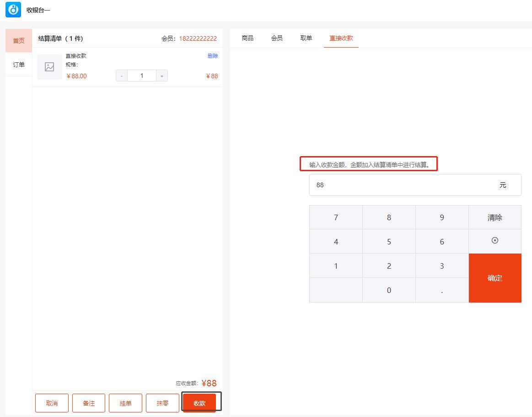Click the amount input field showing 88
The image size is (532, 417).
click(403, 185)
